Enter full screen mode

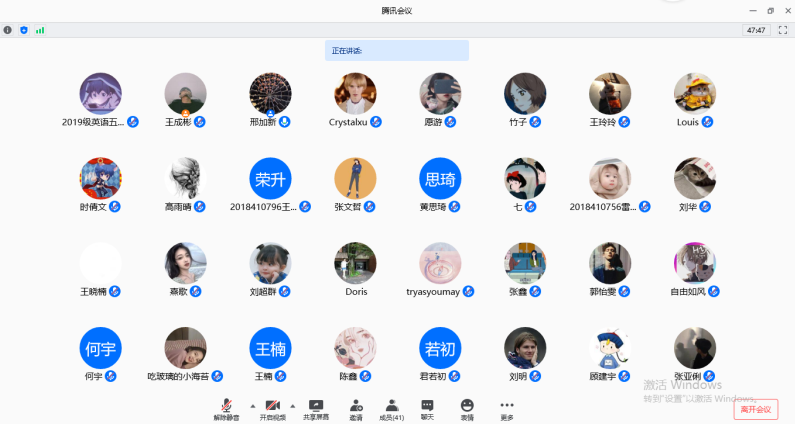tap(782, 30)
